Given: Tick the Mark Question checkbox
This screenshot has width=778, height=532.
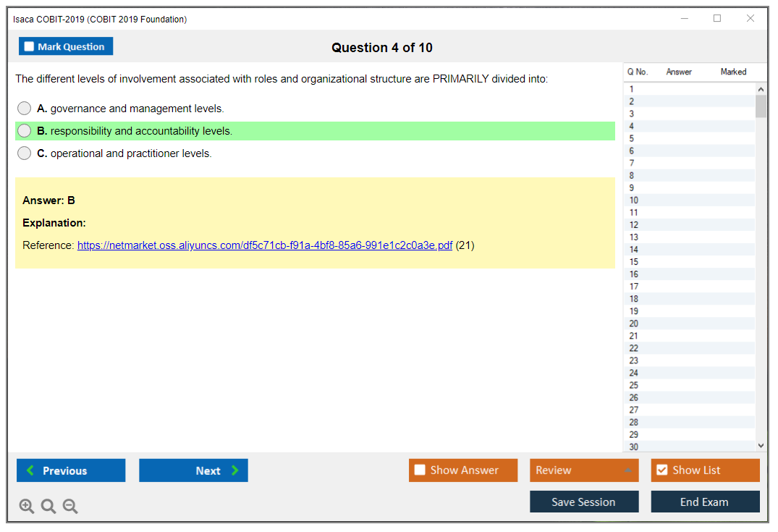Looking at the screenshot, I should [x=30, y=46].
